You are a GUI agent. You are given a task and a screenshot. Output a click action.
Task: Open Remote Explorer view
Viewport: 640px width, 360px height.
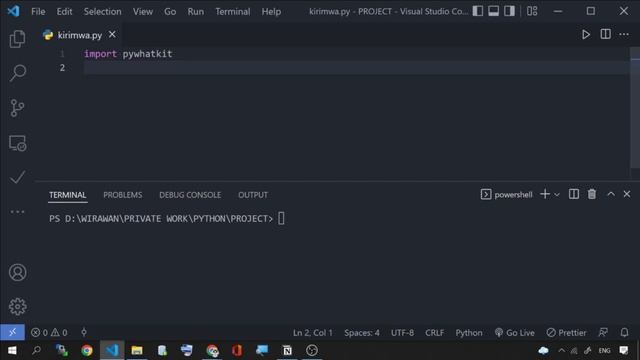[x=18, y=143]
